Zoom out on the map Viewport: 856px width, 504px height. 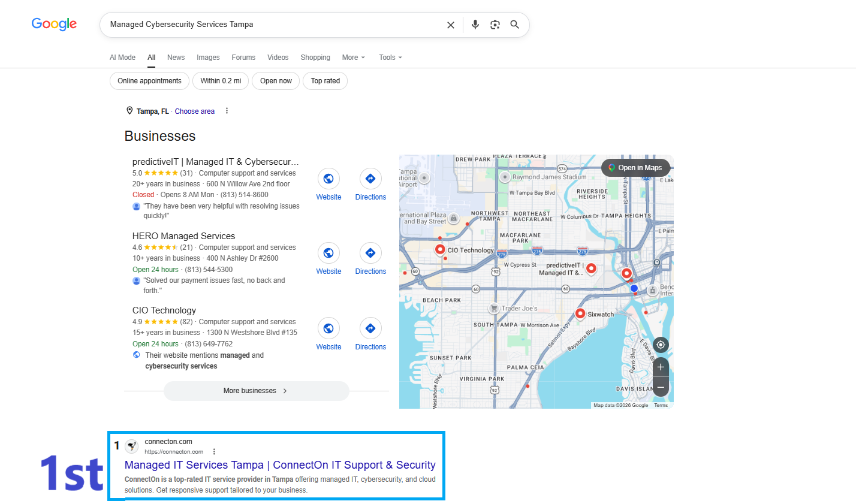661,387
